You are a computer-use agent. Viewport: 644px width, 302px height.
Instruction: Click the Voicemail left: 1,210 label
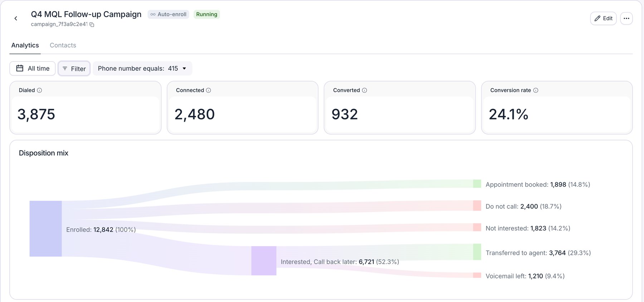tap(525, 276)
